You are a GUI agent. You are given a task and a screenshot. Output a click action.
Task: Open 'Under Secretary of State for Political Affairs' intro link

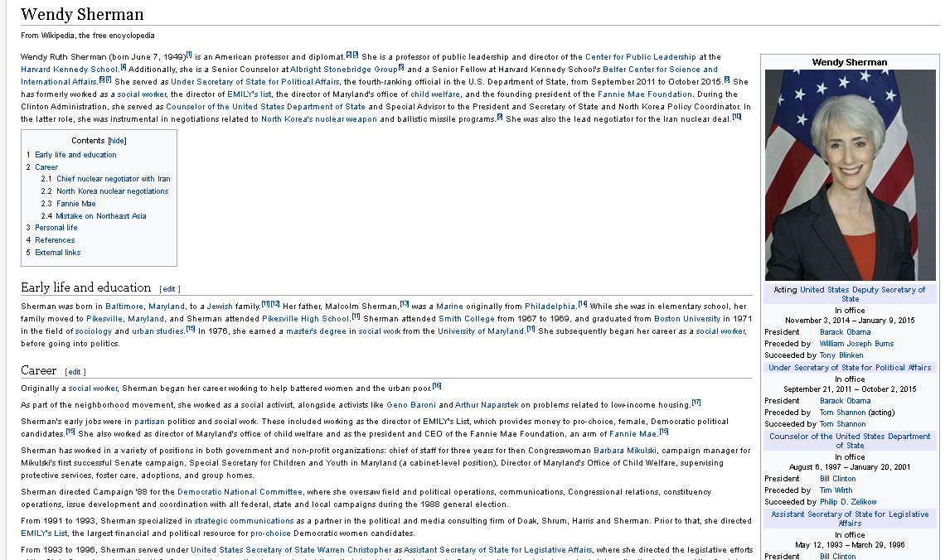(255, 82)
